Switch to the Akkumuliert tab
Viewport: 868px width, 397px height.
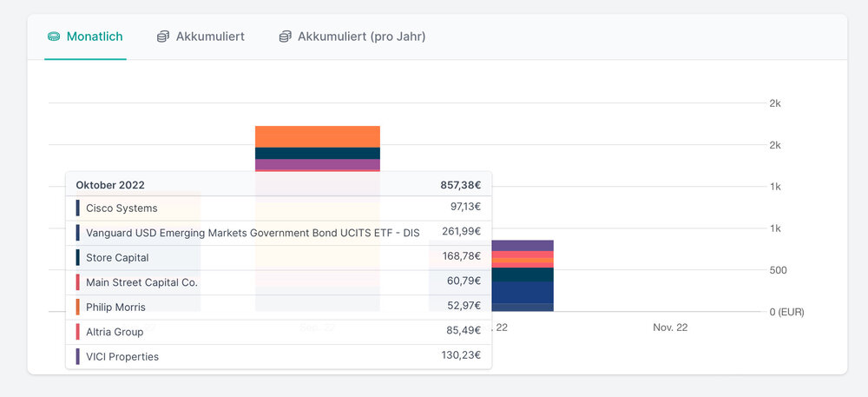click(210, 36)
